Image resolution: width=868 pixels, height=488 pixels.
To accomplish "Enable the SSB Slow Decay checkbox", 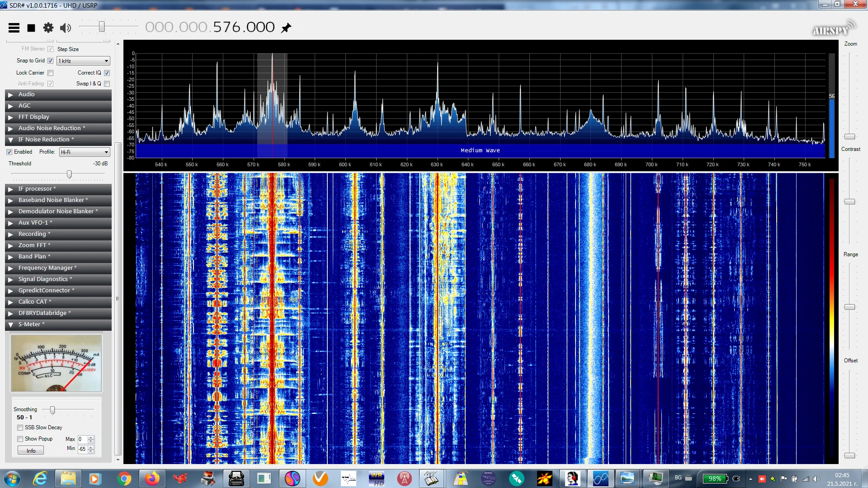I will (20, 427).
